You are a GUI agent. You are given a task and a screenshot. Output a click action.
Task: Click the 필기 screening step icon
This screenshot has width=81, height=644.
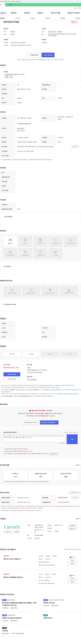(50, 354)
